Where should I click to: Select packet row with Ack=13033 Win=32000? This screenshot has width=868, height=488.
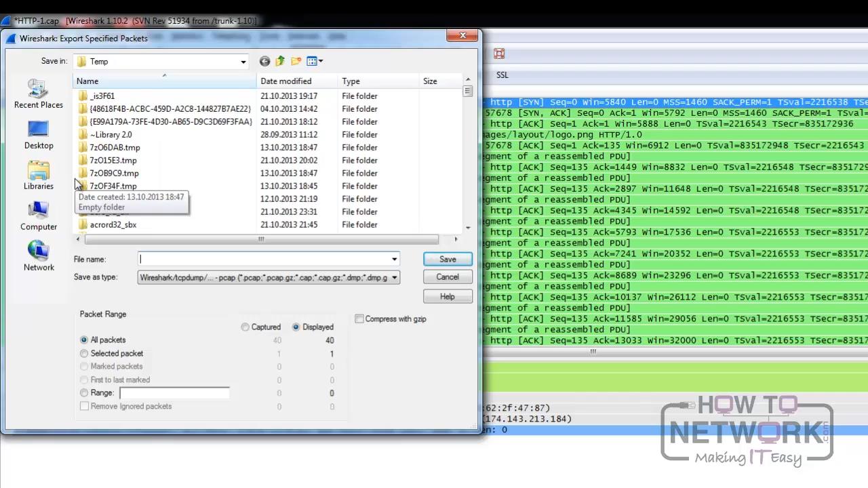(675, 341)
